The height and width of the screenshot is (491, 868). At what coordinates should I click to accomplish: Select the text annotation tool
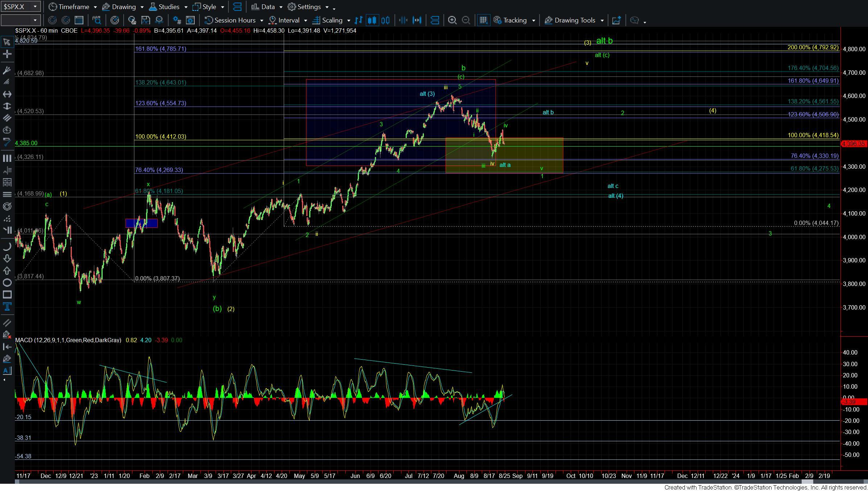point(7,307)
